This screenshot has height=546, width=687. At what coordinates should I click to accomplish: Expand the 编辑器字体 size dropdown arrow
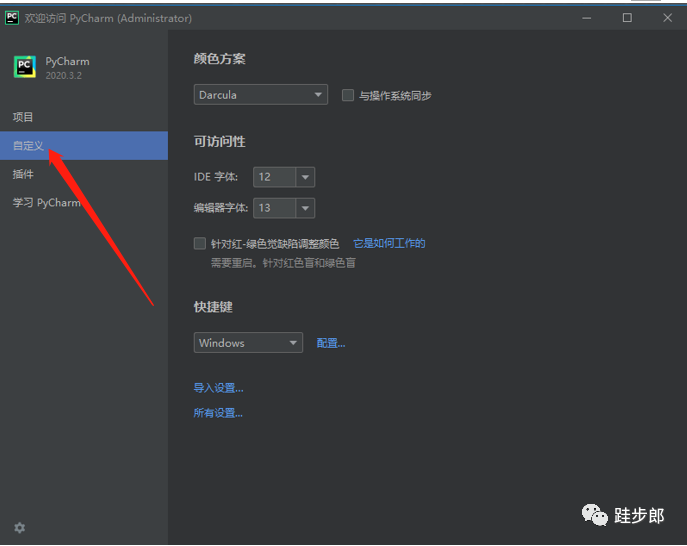pos(305,208)
